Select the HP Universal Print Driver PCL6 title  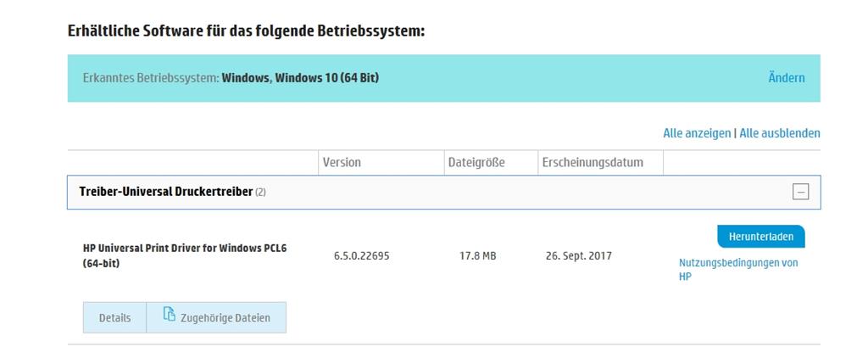pyautogui.click(x=184, y=255)
